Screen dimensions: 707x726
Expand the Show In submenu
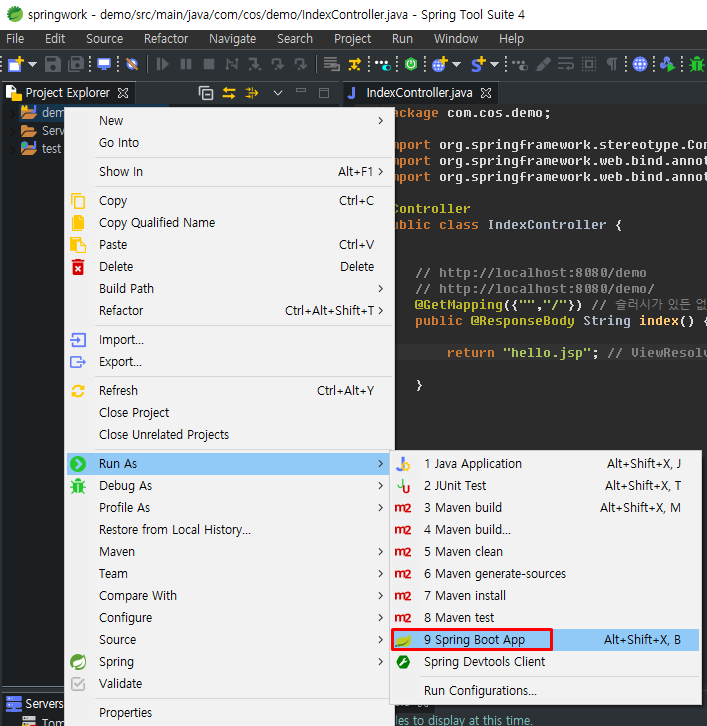pyautogui.click(x=230, y=172)
